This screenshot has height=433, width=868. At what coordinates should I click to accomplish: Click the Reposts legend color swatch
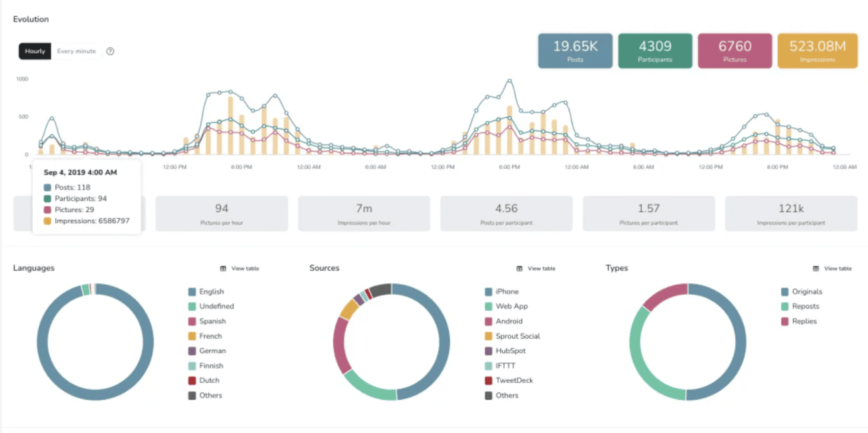(x=785, y=307)
